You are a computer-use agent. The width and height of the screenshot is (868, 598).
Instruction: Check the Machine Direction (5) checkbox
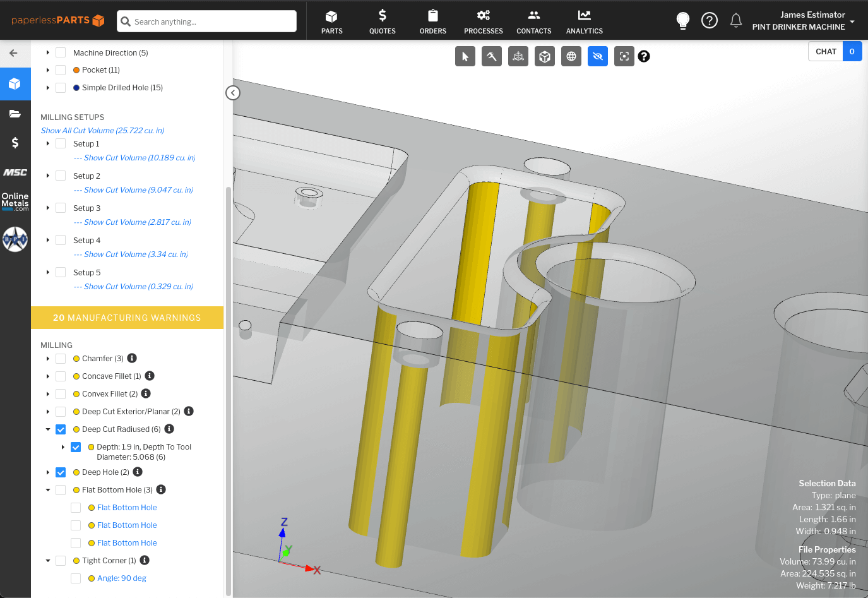pyautogui.click(x=61, y=52)
